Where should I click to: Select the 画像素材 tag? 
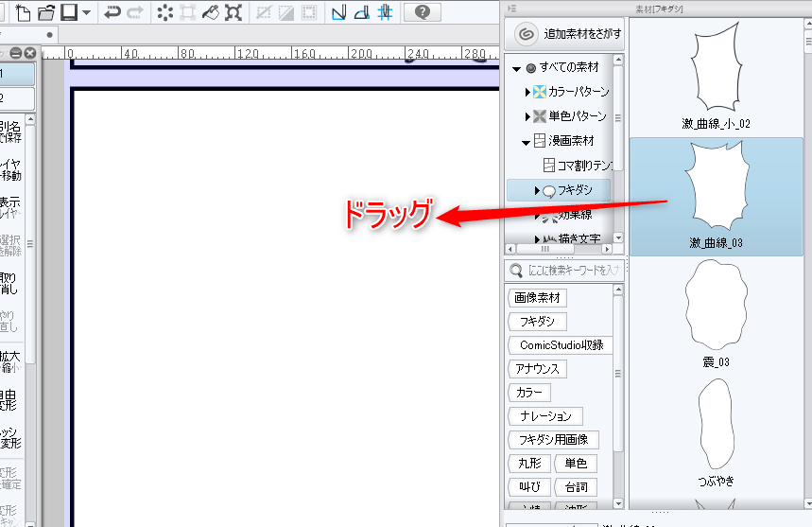pos(537,298)
